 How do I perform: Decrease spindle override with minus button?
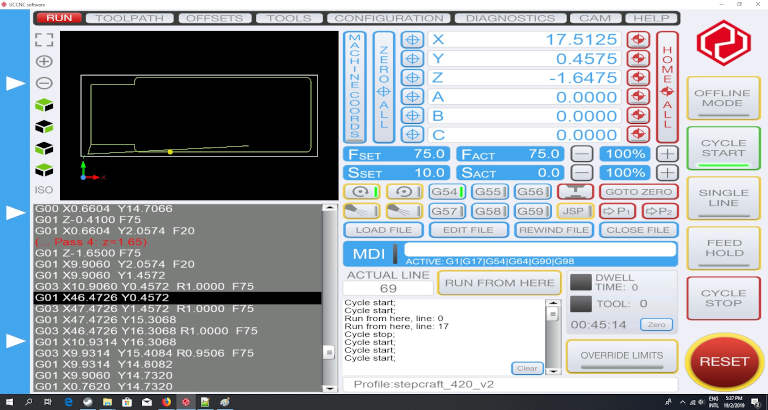[582, 172]
